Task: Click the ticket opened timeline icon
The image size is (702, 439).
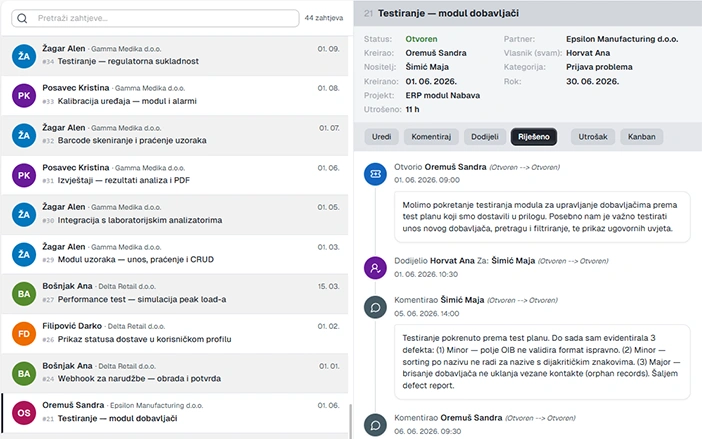Action: point(375,173)
